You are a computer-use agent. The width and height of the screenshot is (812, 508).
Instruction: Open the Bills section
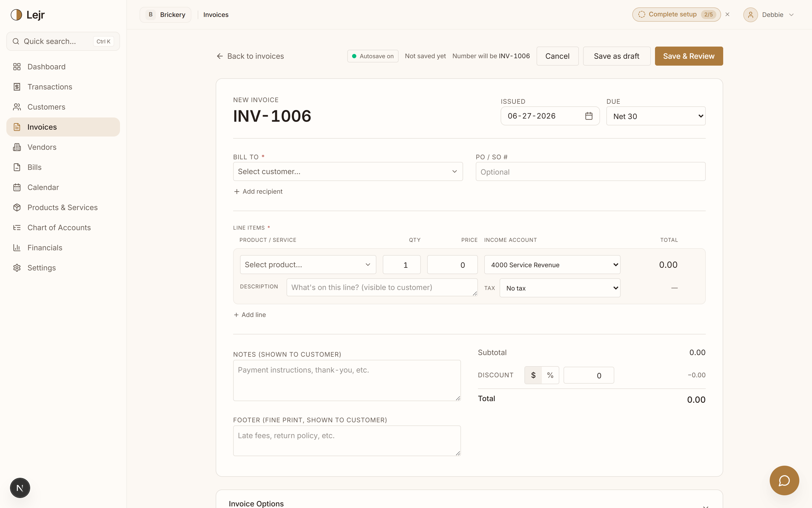point(63,167)
